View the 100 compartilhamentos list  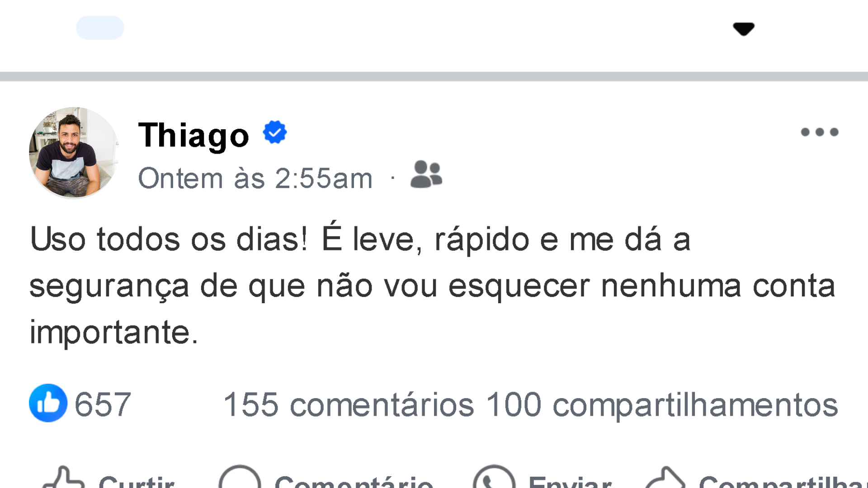click(662, 404)
